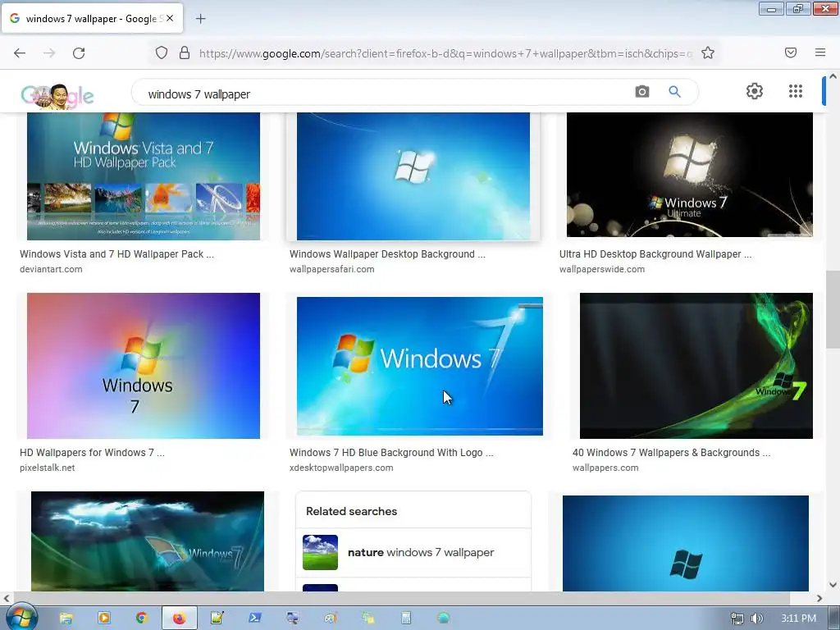Open the Windows Wallpaper Desktop Background image
Screen dimensions: 840x630
tap(413, 176)
